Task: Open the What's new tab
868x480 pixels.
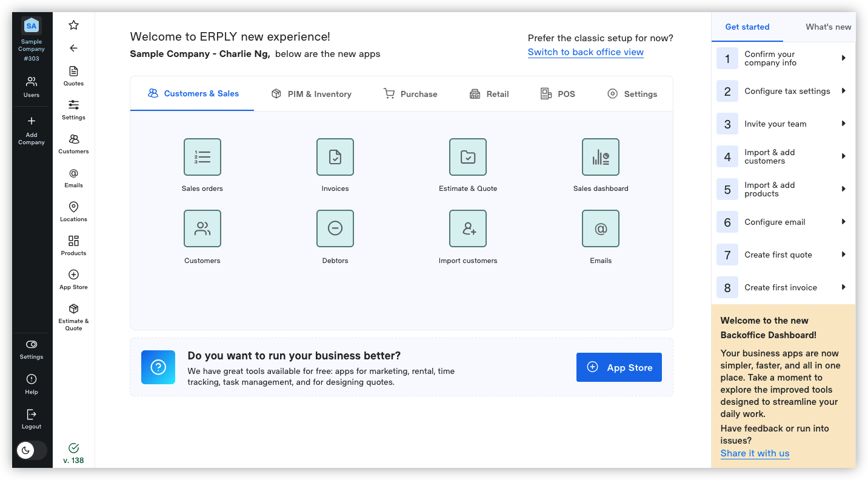Action: click(828, 27)
